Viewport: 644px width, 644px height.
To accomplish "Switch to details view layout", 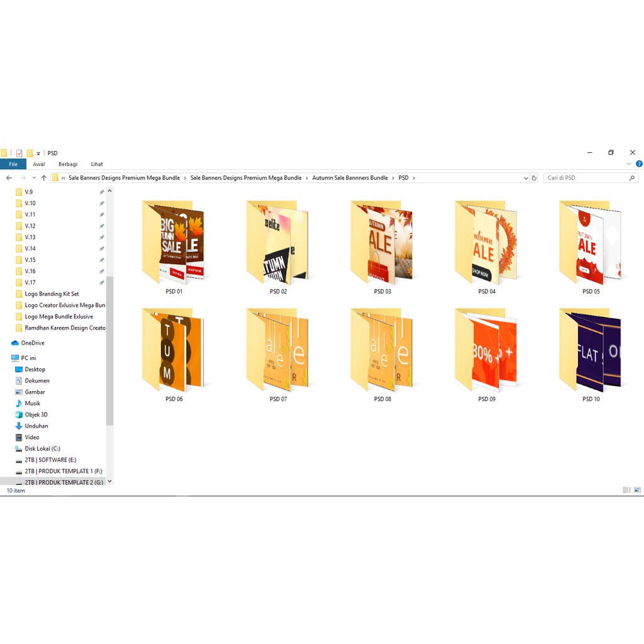I will [626, 490].
